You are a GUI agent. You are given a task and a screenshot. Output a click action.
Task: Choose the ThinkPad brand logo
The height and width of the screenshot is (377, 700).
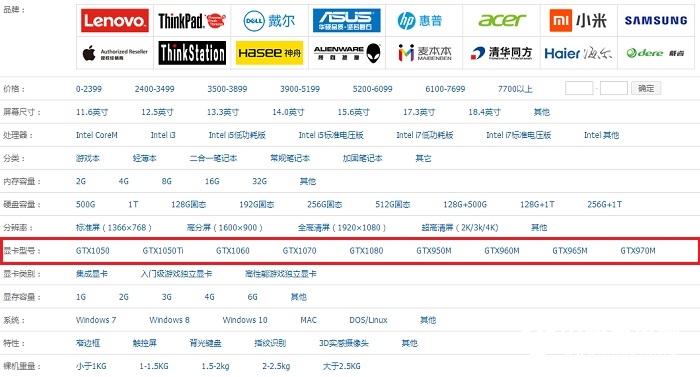pos(192,21)
